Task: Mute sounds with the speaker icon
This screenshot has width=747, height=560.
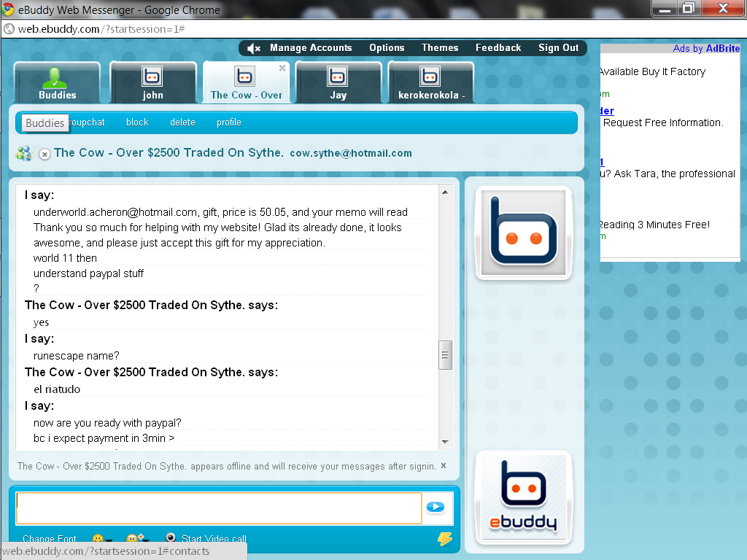Action: [x=254, y=48]
